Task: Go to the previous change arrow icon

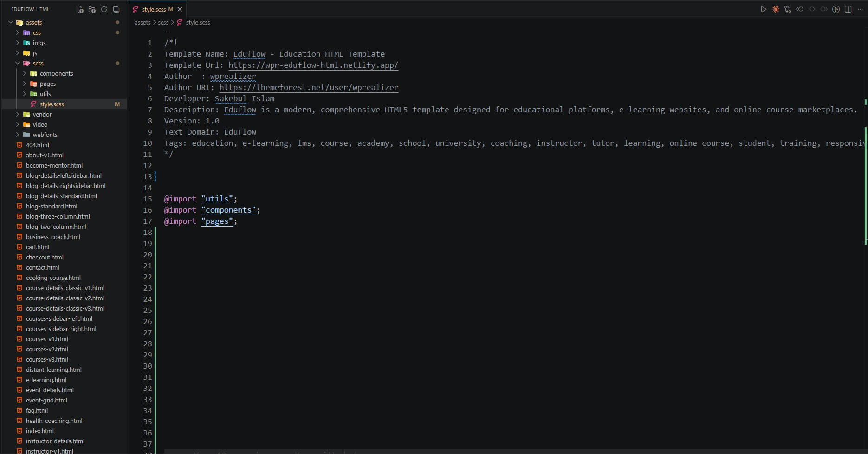Action: [x=800, y=9]
